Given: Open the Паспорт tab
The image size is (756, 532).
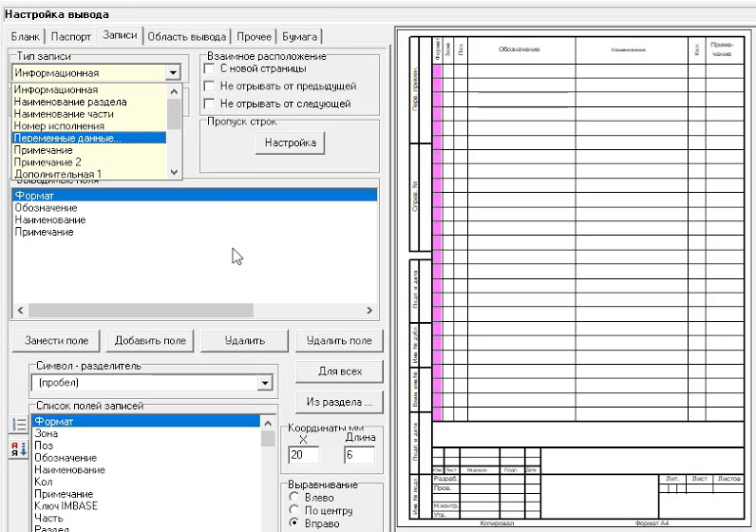Looking at the screenshot, I should pos(71,37).
